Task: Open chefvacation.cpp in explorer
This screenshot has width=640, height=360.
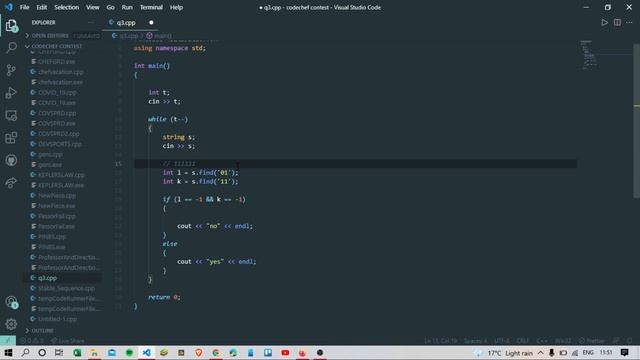Action: 61,72
